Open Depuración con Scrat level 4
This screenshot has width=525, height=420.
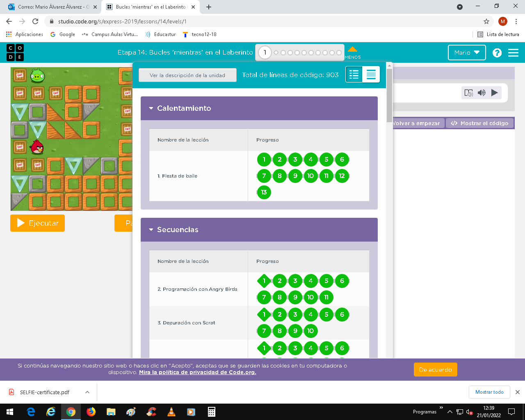[311, 315]
